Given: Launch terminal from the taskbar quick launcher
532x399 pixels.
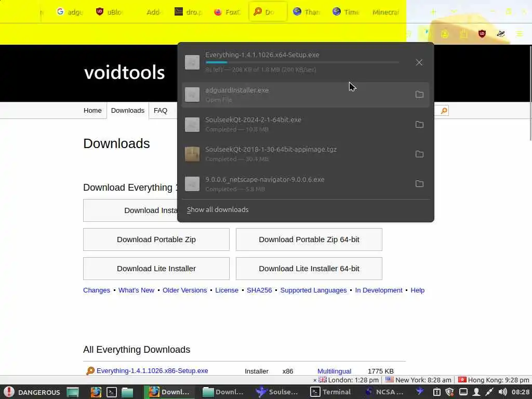Looking at the screenshot, I should (112, 392).
